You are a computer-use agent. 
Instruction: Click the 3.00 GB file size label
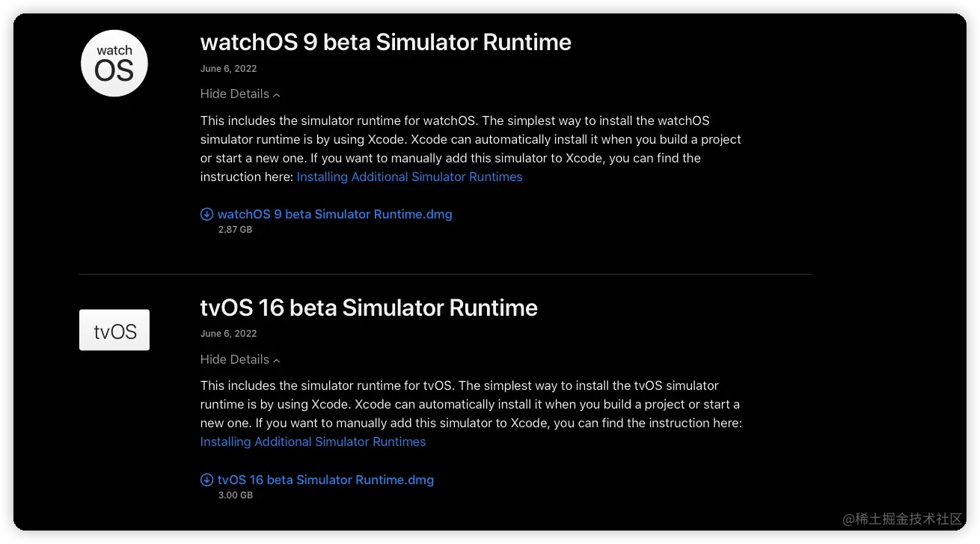(235, 495)
